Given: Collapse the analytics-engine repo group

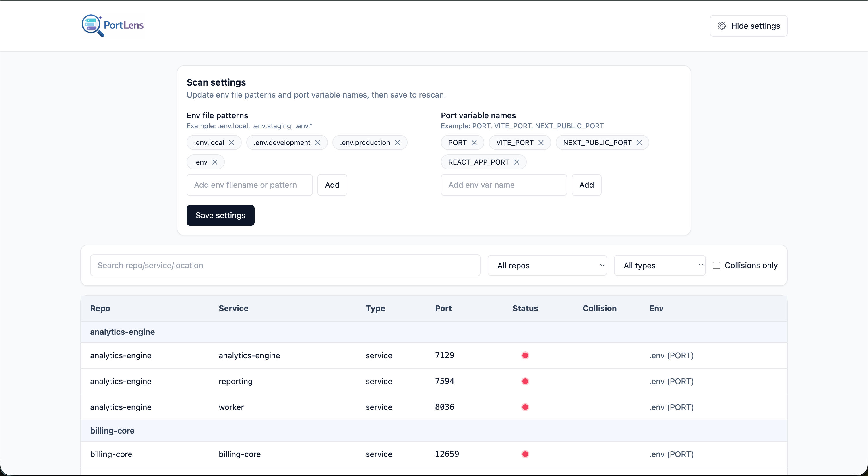Looking at the screenshot, I should click(122, 332).
